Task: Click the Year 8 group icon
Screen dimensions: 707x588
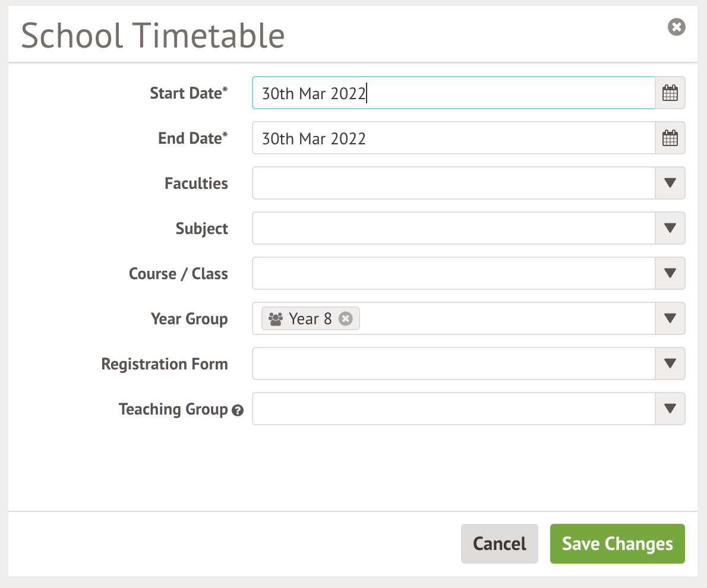Action: (x=276, y=319)
